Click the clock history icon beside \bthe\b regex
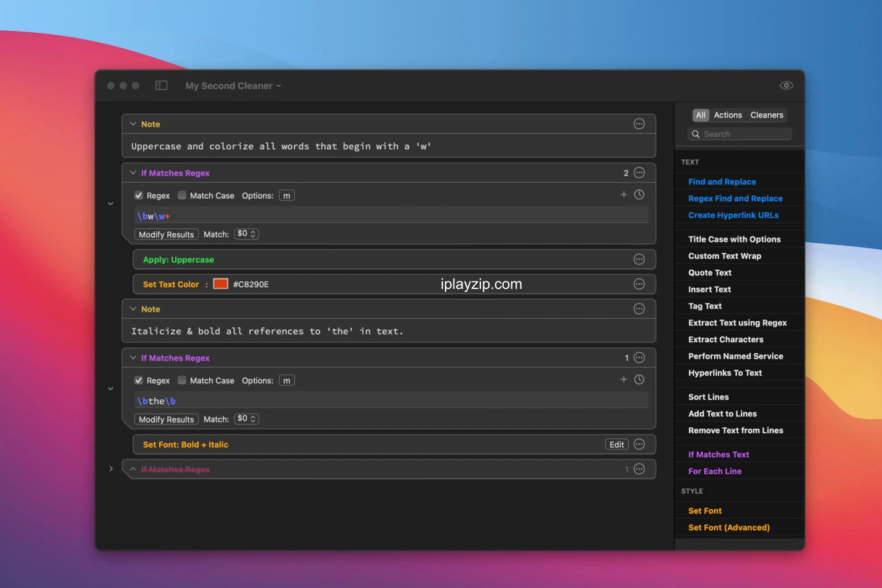The width and height of the screenshot is (882, 588). coord(639,380)
